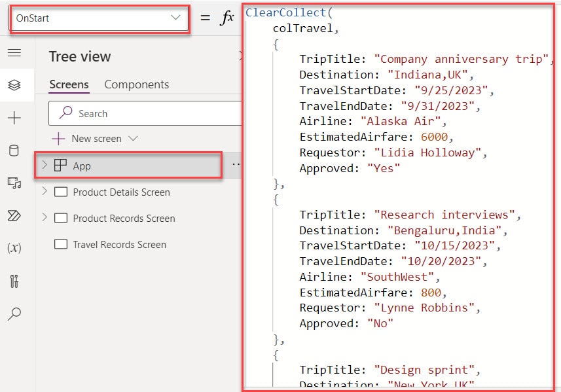Click the Product Records Screen rectangle icon

point(60,218)
